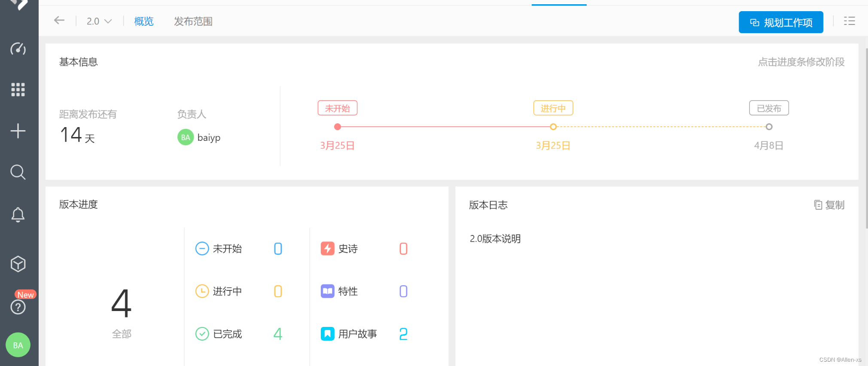Viewport: 868px width, 366px height.
Task: Click the 已发布 stage tag on progress bar
Action: 769,108
